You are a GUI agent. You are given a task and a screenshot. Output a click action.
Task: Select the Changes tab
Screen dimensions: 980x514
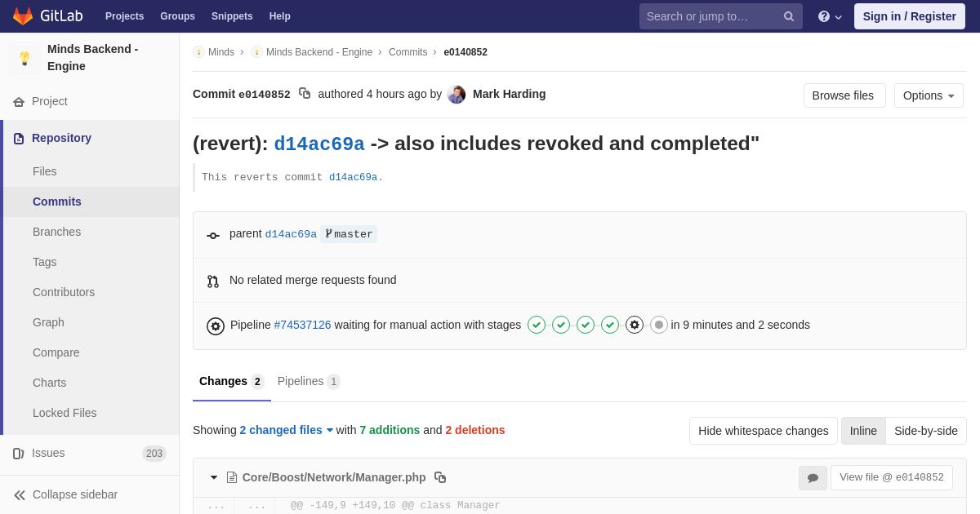pyautogui.click(x=232, y=382)
